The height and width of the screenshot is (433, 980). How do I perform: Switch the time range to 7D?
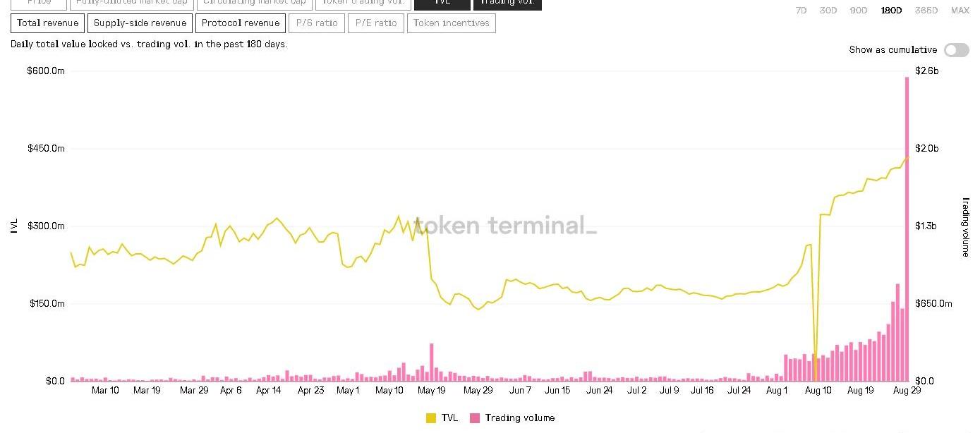coord(801,11)
